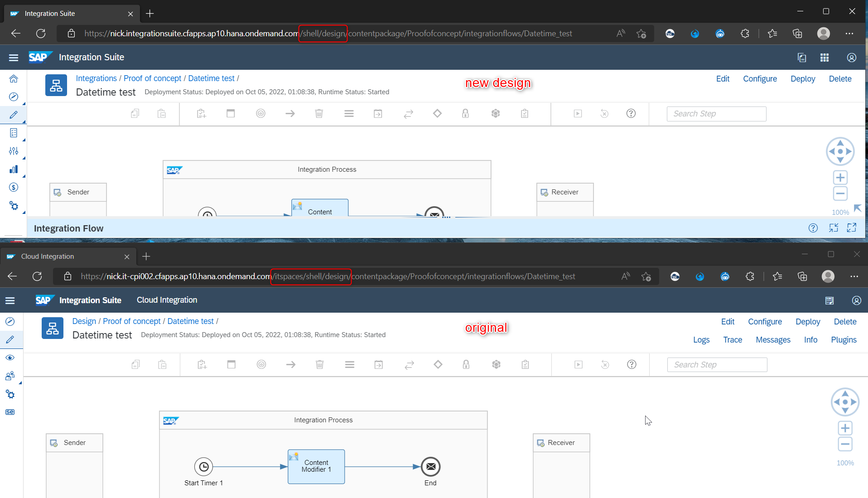Image resolution: width=868 pixels, height=498 pixels.
Task: Select the Design pencil icon in sidebar
Action: 14,115
